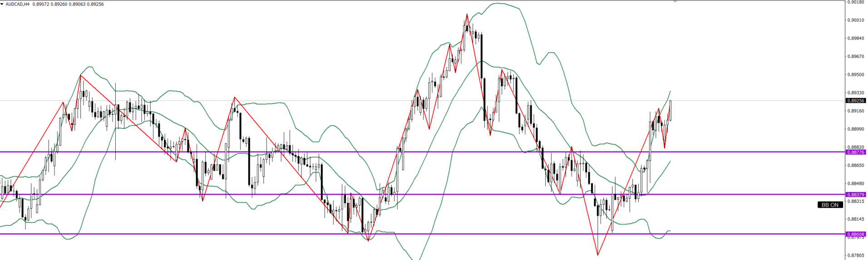This screenshot has width=868, height=260.
Task: Click the black current price tag 0.89256
Action: (856, 101)
